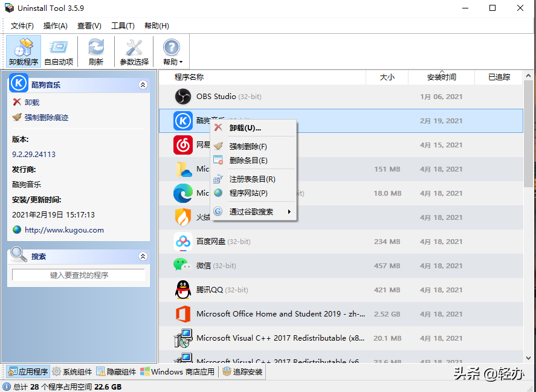The image size is (536, 392).
Task: Select the 微信 (32-bit) row name
Action: click(x=216, y=266)
